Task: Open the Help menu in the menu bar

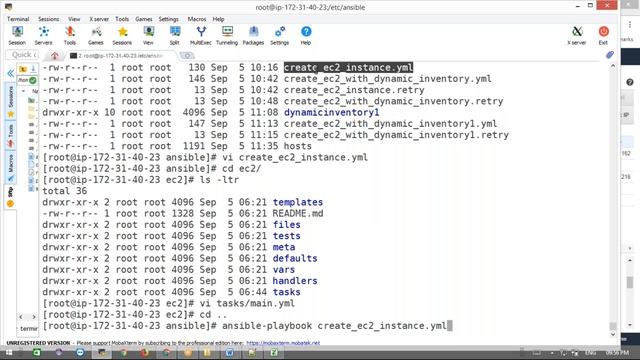Action: pos(218,19)
